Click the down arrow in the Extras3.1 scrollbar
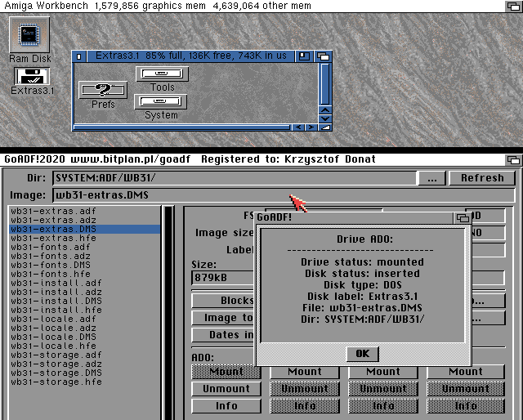The image size is (523, 420). 325,118
